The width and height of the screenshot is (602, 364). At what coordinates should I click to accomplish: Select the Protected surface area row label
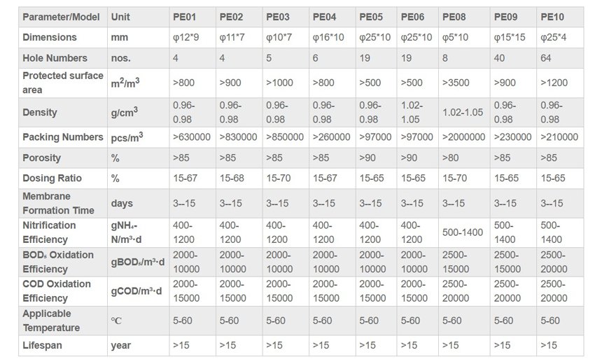(x=62, y=83)
